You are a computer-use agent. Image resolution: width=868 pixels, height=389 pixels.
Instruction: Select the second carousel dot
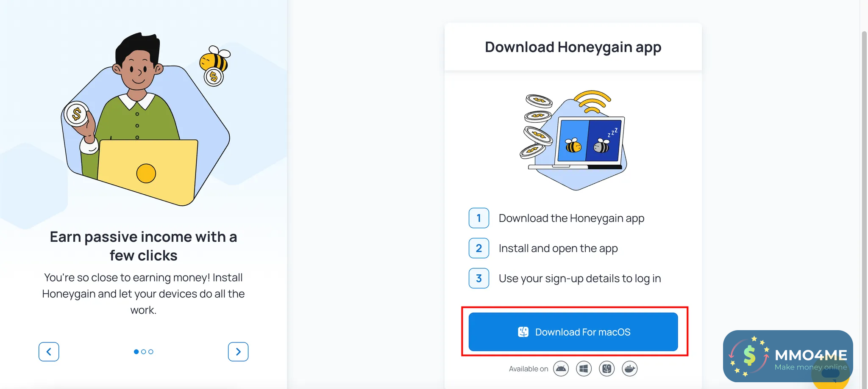pyautogui.click(x=144, y=352)
